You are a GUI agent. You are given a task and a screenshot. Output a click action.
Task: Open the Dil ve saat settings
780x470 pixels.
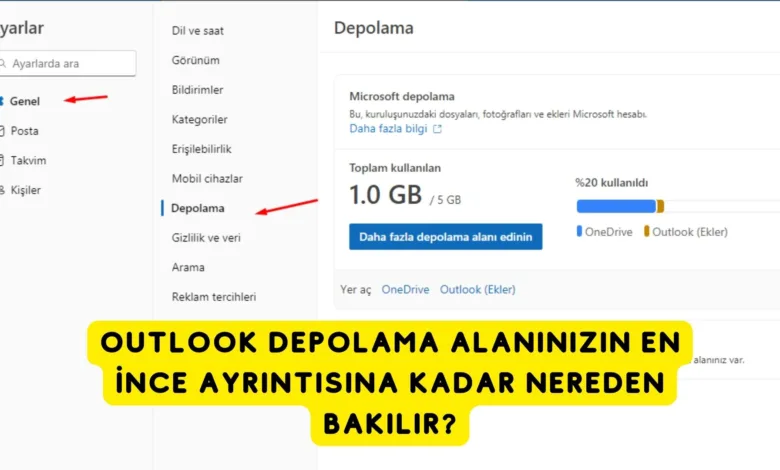[197, 31]
